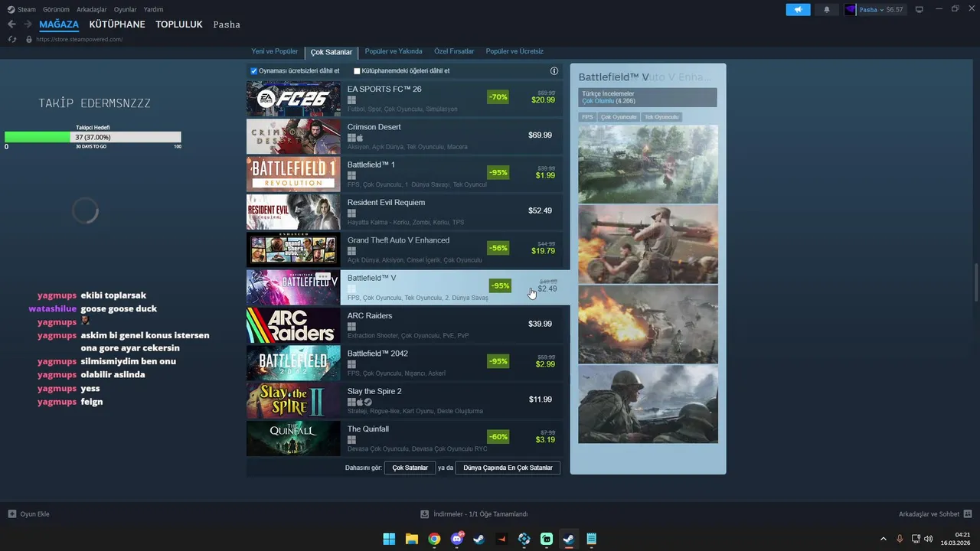Switch to Özel Fırsatlar tab
980x551 pixels.
(454, 51)
